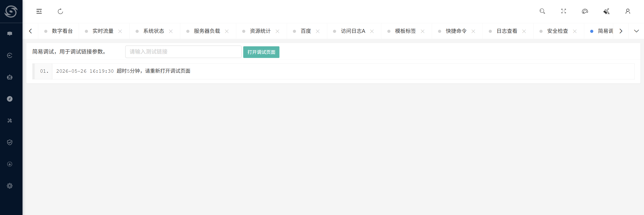Close the 快捷命令 tab
Image resolution: width=644 pixels, height=215 pixels.
[473, 31]
